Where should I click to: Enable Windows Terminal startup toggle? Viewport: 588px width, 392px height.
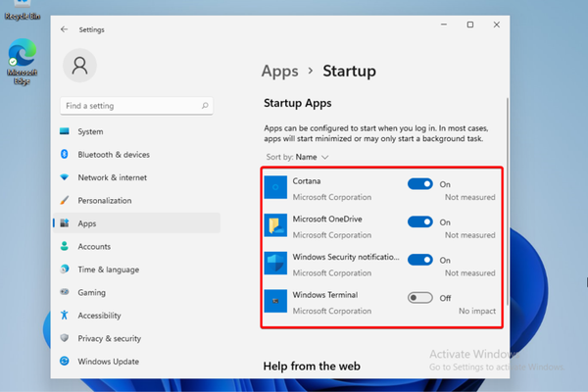pos(419,298)
